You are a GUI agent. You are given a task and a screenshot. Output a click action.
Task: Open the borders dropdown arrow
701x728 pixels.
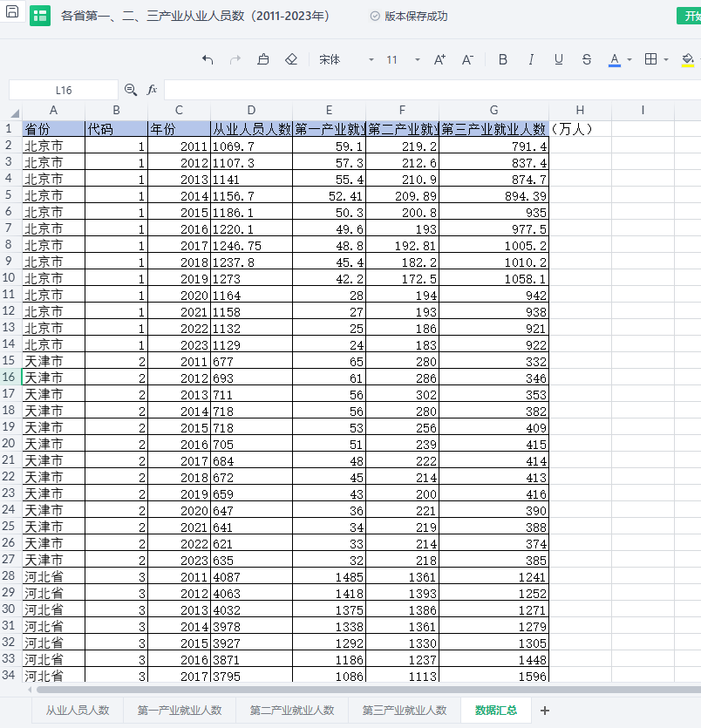click(666, 60)
